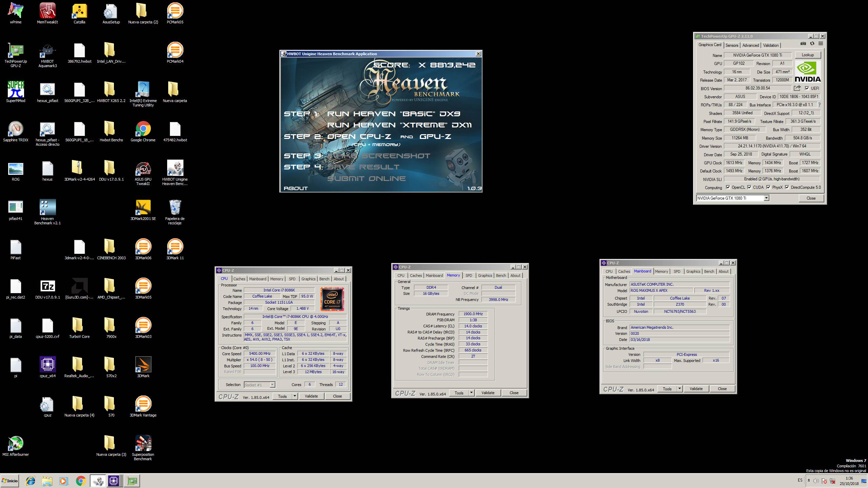The height and width of the screenshot is (488, 868).
Task: Click Validate in the CPU-Z Memory window
Action: 488,393
